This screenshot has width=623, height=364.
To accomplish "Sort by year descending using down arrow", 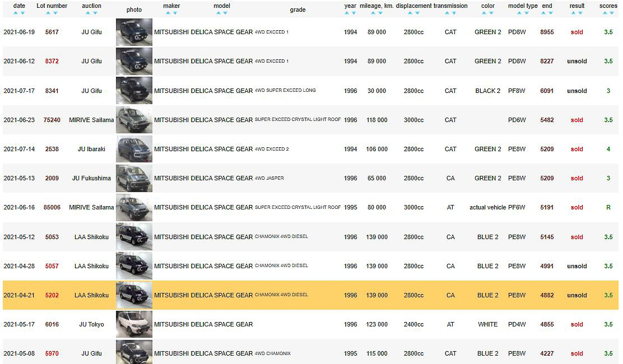I will coord(354,13).
